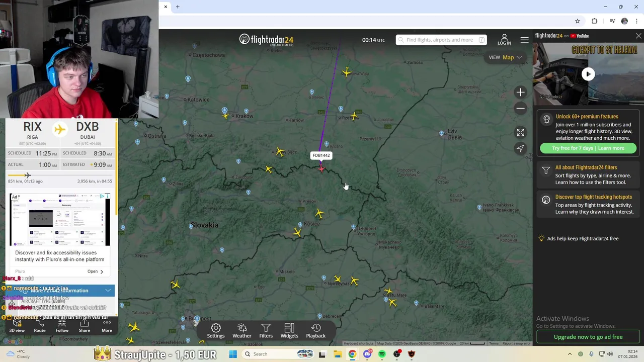The height and width of the screenshot is (362, 644).
Task: Close the Flightradar24 YouTube side panel
Action: click(x=638, y=36)
